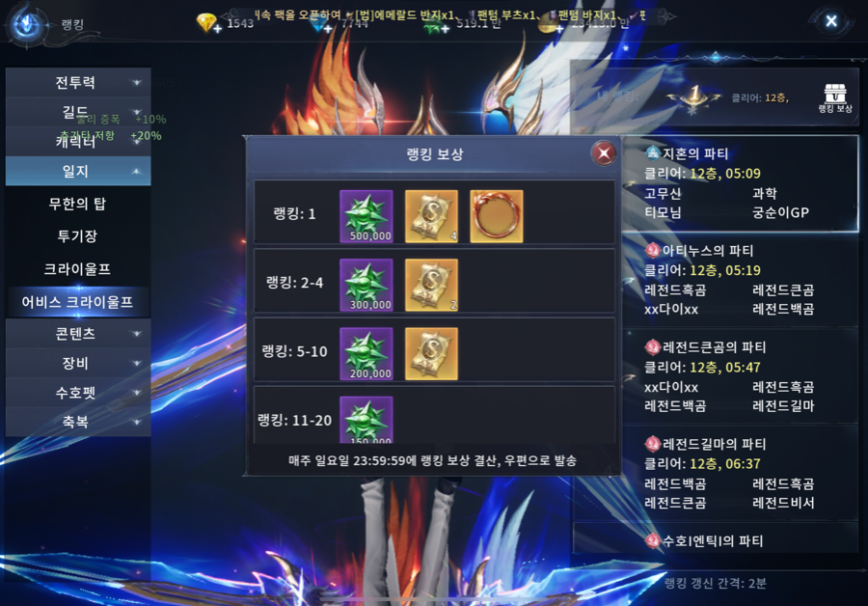Open 아티누스의 파티 ranking entry
Viewport: 868px width, 606px height.
pos(741,280)
